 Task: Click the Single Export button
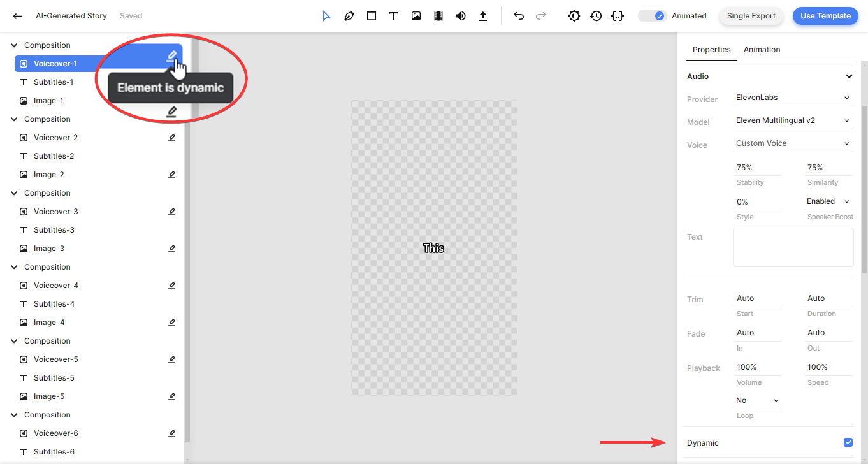tap(751, 16)
